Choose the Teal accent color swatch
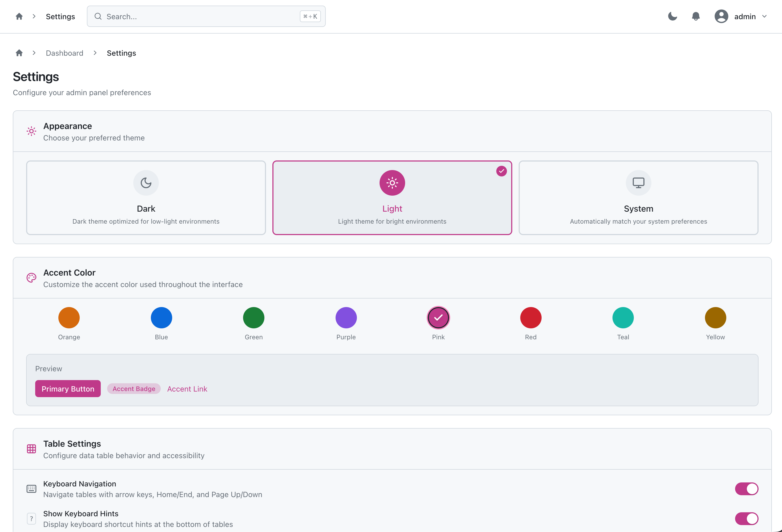 [623, 318]
